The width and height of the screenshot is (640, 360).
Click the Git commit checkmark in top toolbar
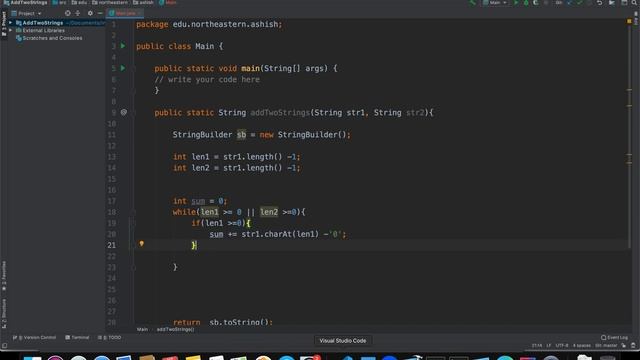pyautogui.click(x=579, y=3)
